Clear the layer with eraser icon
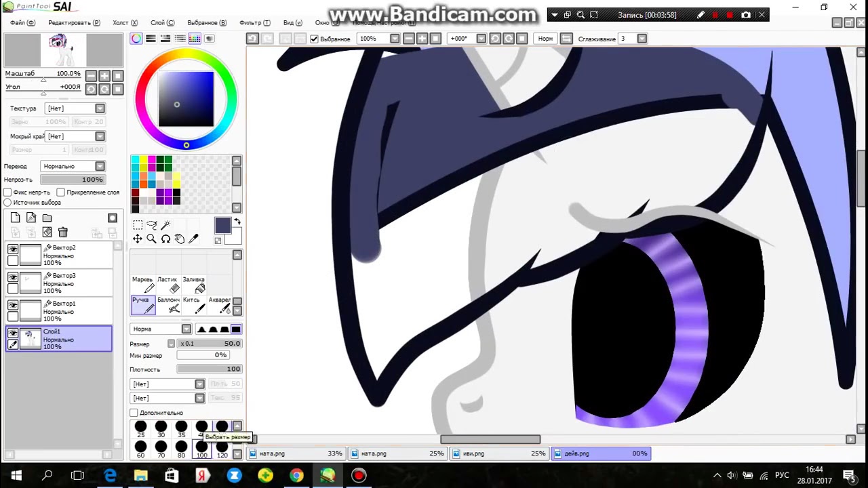Viewport: 868px width, 488px height. tap(47, 232)
